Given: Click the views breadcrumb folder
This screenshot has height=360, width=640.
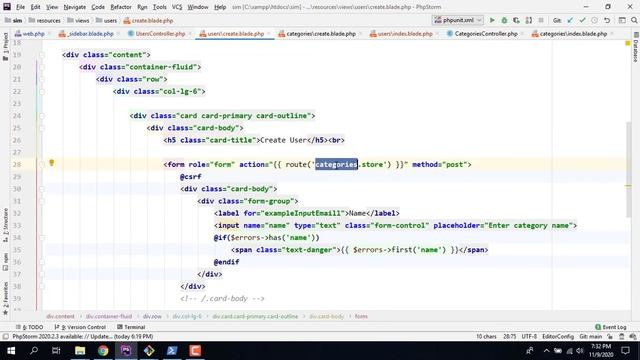Looking at the screenshot, I should click(x=78, y=20).
